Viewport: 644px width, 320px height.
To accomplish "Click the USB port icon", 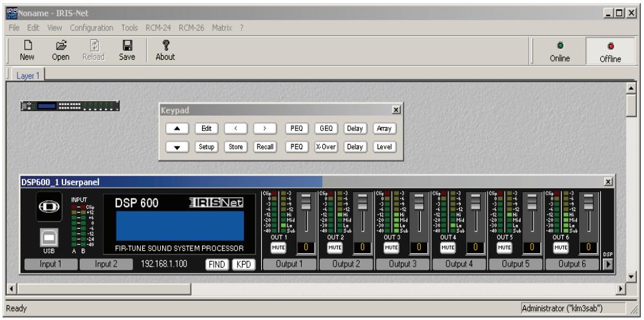I will coord(49,237).
